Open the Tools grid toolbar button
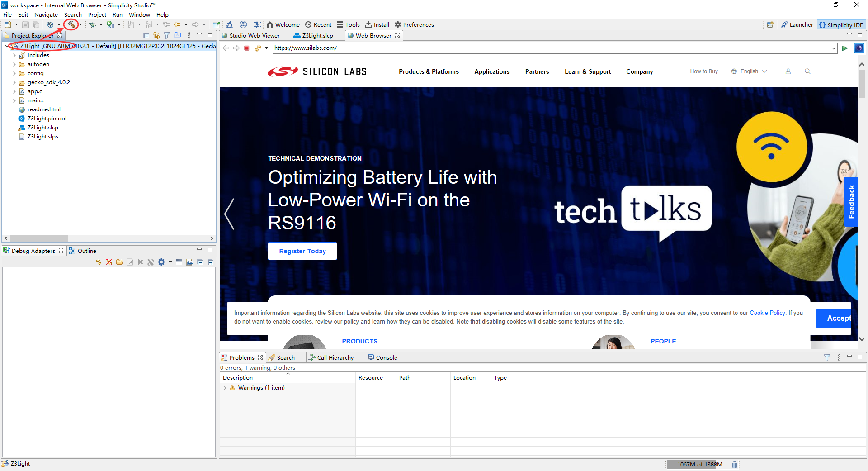This screenshot has height=471, width=868. pos(348,24)
